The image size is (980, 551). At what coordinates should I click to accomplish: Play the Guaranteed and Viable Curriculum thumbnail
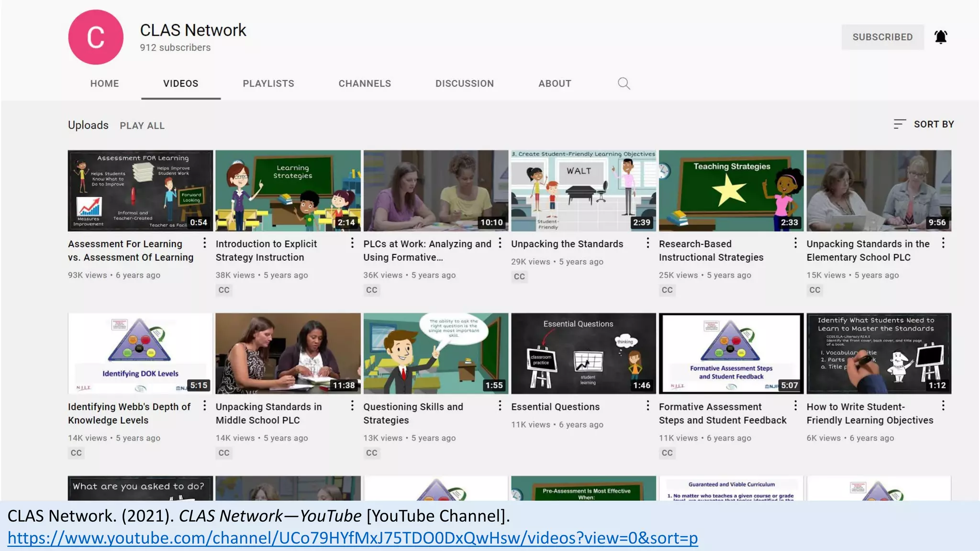coord(731,488)
